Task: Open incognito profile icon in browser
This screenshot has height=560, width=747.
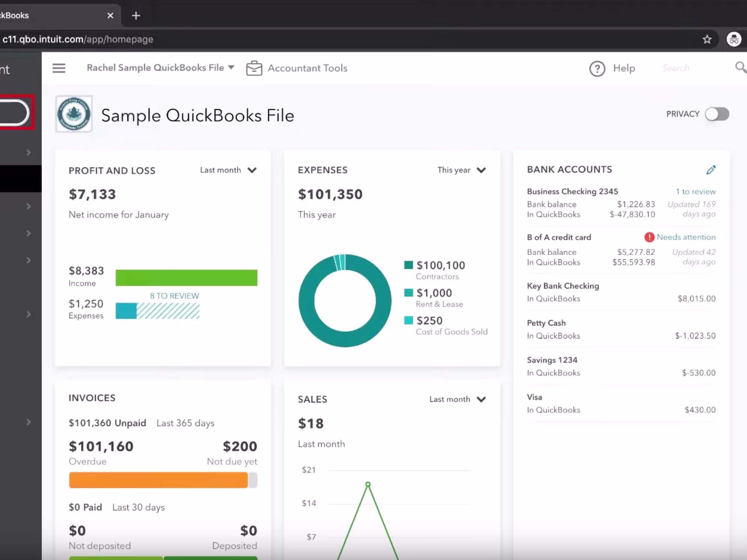Action: [x=733, y=39]
